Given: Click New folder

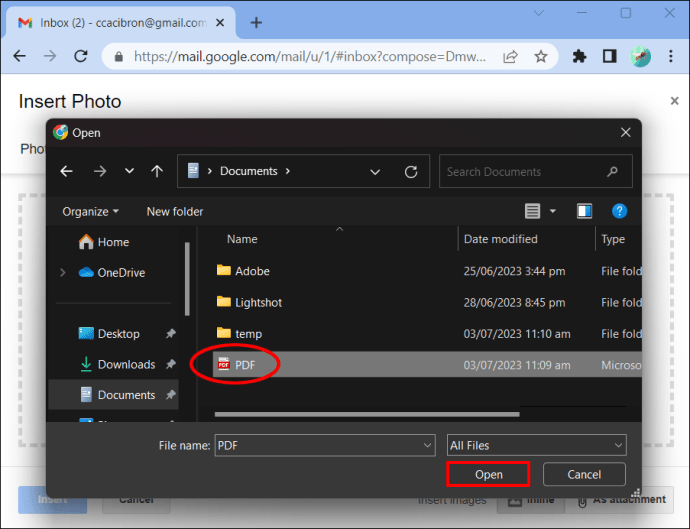Looking at the screenshot, I should [x=175, y=212].
